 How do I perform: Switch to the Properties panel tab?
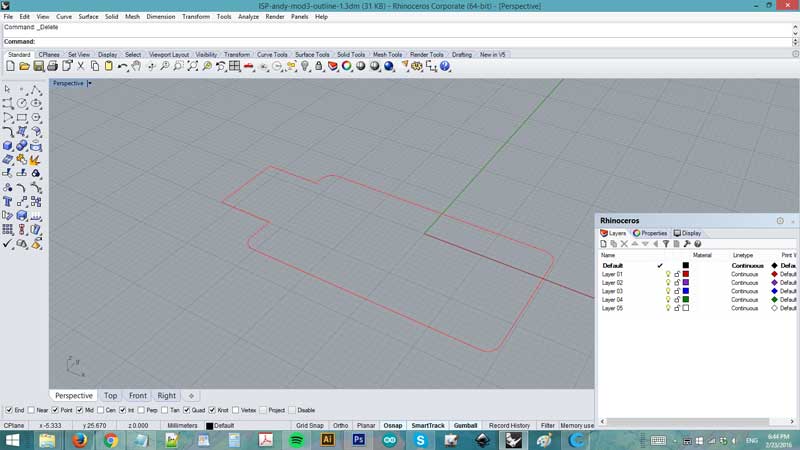coord(650,233)
